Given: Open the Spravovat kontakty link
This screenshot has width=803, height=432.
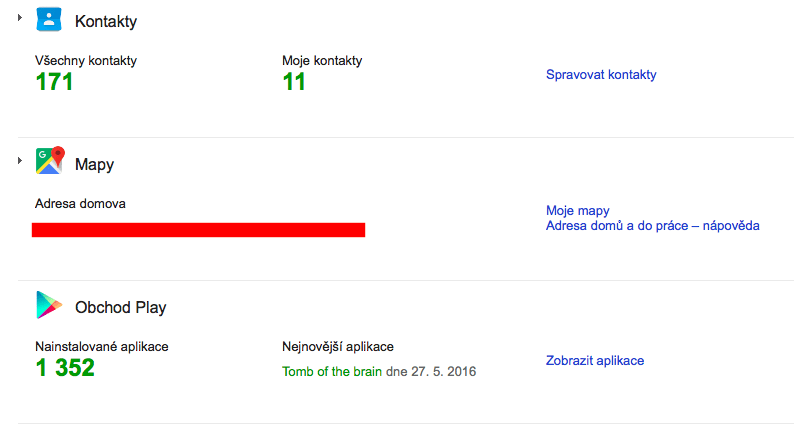Looking at the screenshot, I should pos(601,75).
